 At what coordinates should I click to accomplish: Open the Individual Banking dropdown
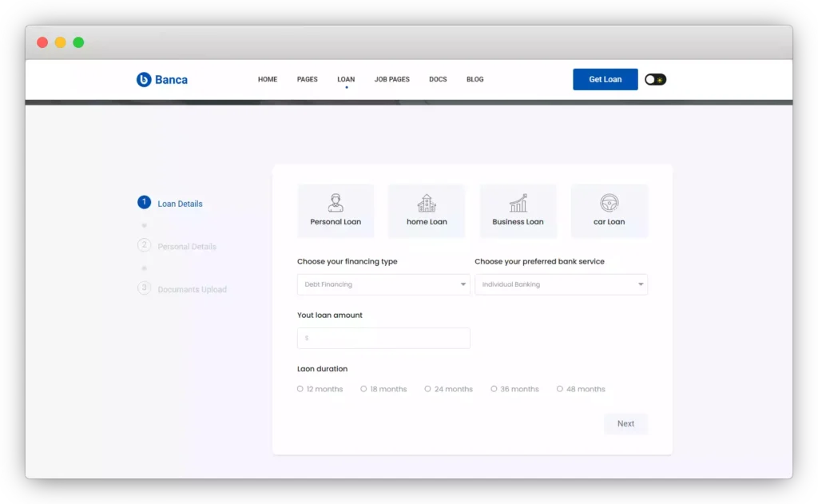[x=561, y=284]
